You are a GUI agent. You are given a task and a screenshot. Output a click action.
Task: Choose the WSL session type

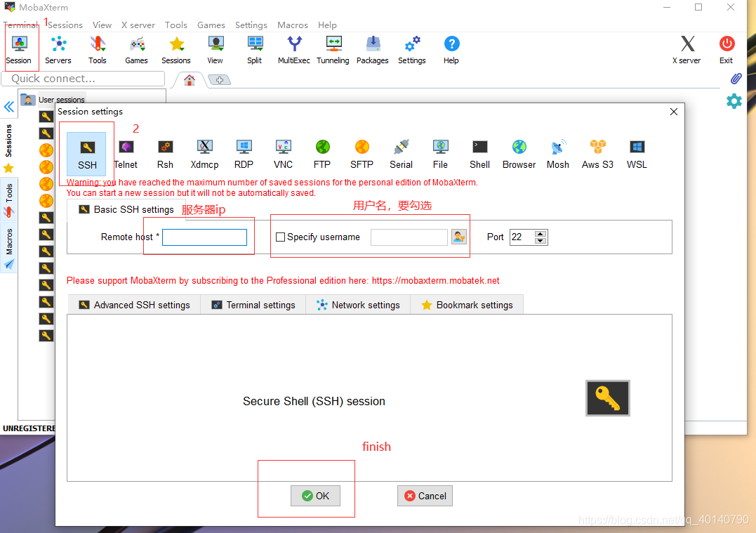click(x=637, y=154)
